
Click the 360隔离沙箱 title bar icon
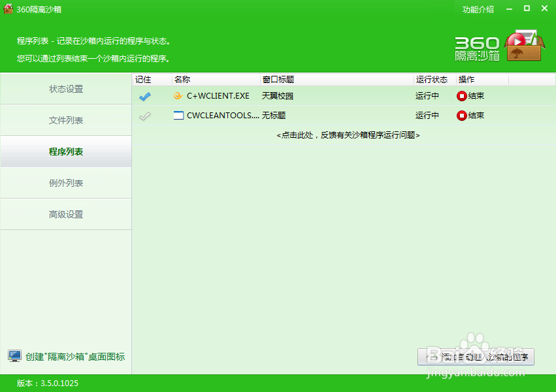click(8, 9)
